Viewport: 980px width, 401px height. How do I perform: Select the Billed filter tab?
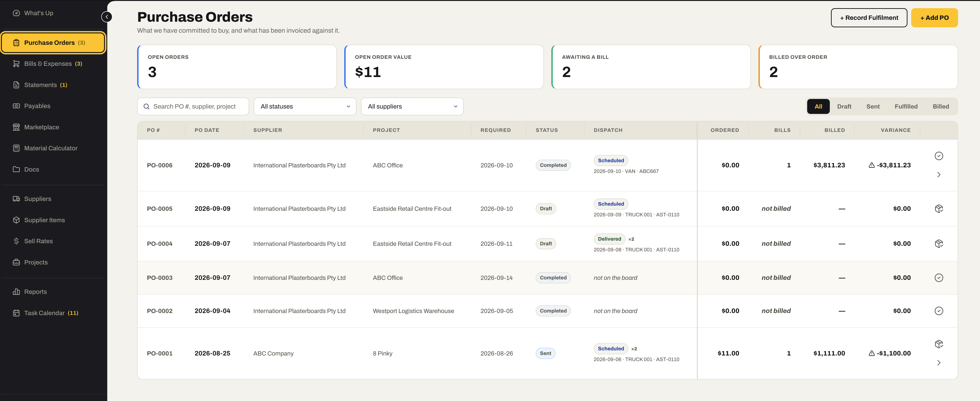(940, 107)
